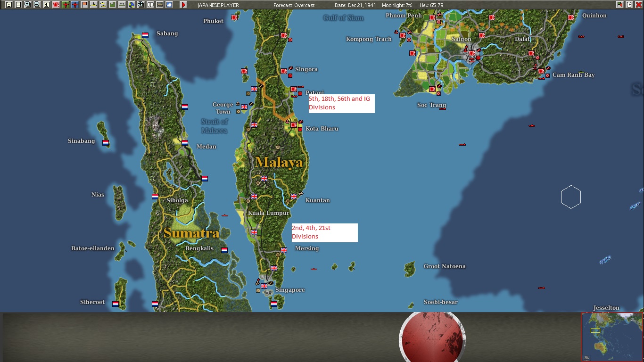644x362 pixels.
Task: Select the Japanese flag base at Singora
Action: tap(284, 71)
